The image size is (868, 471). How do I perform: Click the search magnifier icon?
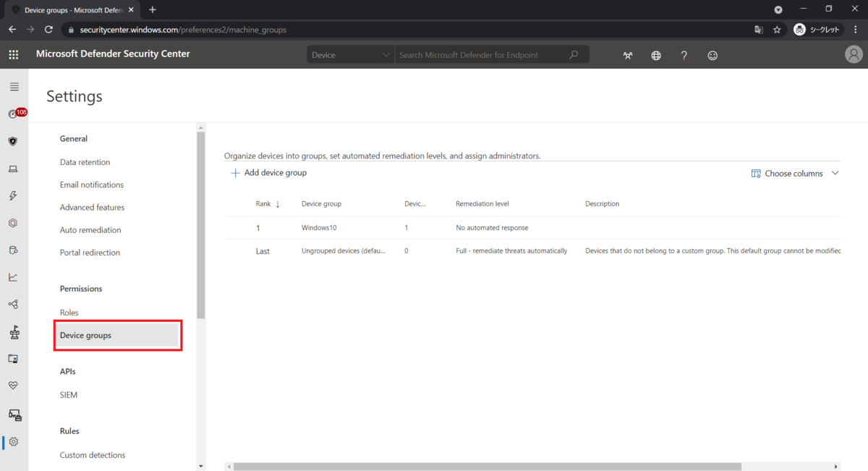tap(574, 55)
